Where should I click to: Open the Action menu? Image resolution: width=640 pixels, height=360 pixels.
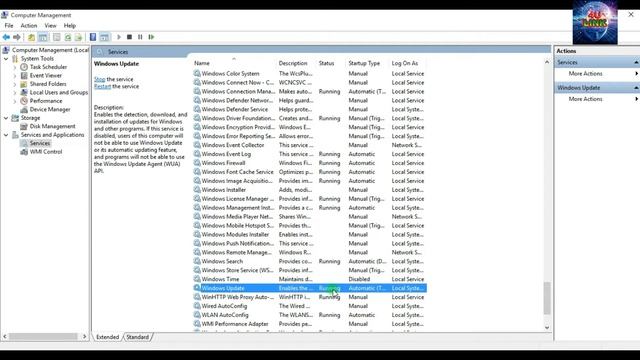click(x=29, y=25)
